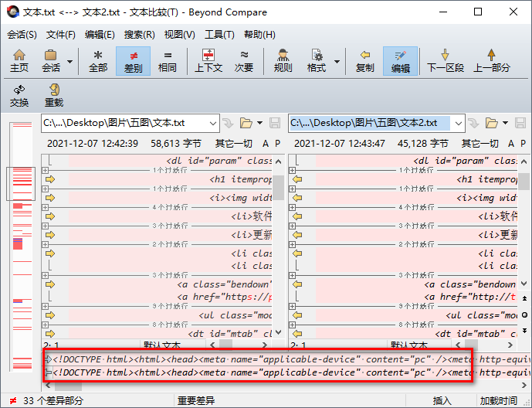The height and width of the screenshot is (408, 532).
Task: Copy right <li>更新 line to left
Action: (297, 235)
